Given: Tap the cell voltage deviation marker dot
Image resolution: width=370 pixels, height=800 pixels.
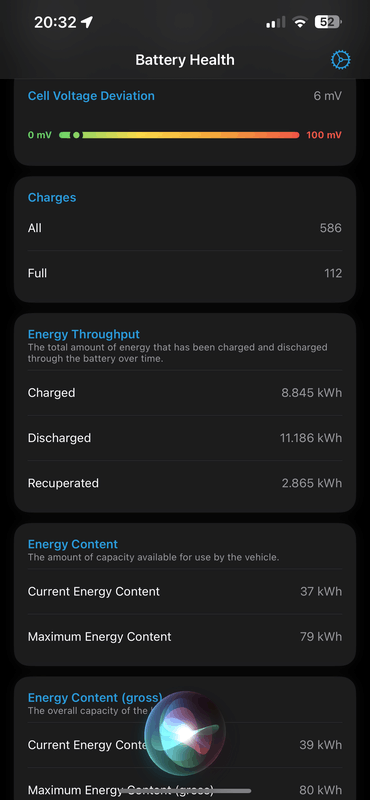Looking at the screenshot, I should pyautogui.click(x=76, y=135).
